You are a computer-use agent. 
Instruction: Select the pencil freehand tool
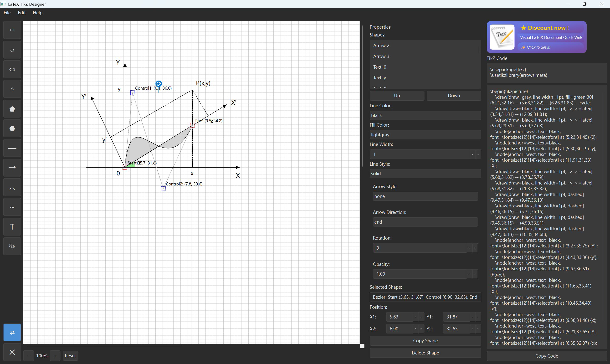coord(12,246)
